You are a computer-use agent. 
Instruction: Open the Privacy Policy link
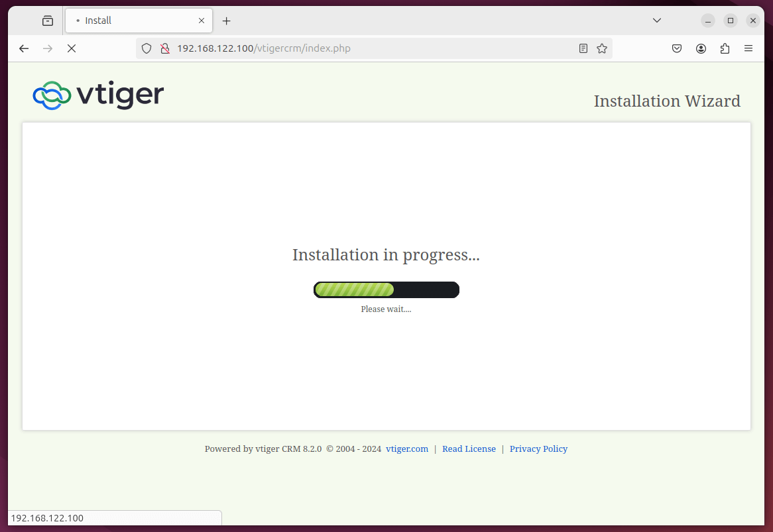pos(538,449)
